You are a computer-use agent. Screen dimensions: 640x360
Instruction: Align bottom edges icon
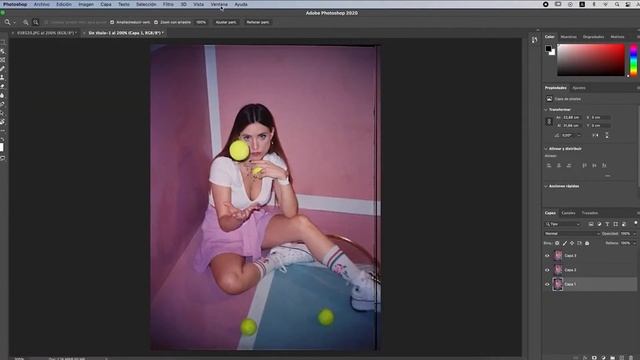click(x=604, y=165)
